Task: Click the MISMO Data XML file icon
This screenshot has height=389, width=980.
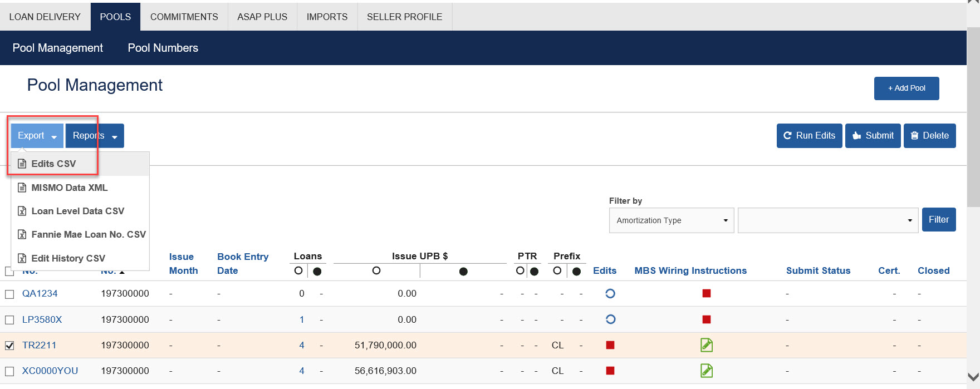Action: (22, 188)
